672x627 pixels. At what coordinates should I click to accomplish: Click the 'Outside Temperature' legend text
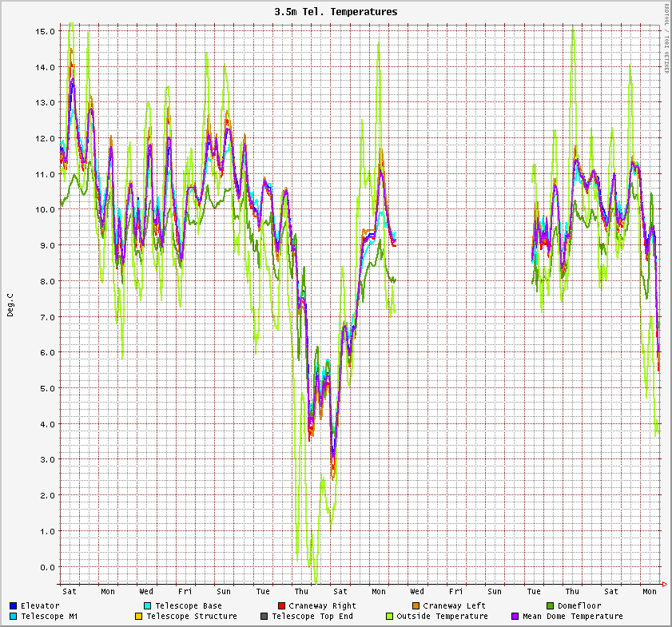coord(442,616)
